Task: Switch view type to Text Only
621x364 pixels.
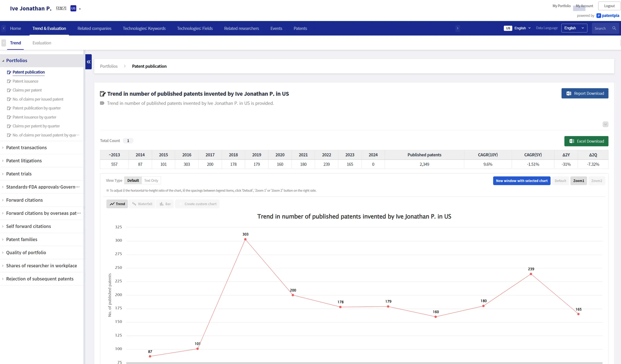Action: [151, 181]
